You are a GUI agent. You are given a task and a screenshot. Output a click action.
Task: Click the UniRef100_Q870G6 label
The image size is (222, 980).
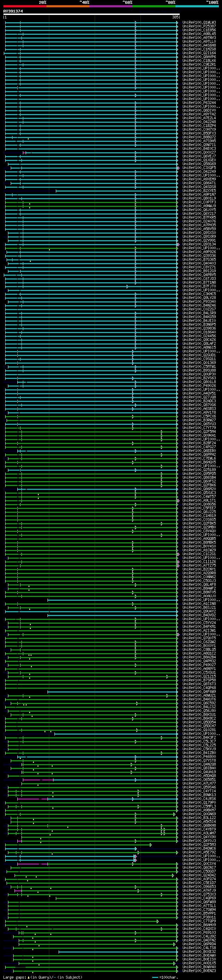[199, 405]
